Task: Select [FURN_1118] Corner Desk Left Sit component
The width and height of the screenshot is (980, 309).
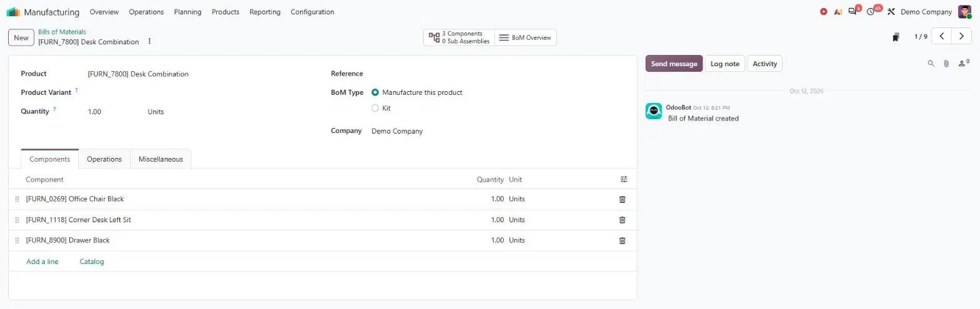Action: tap(78, 220)
